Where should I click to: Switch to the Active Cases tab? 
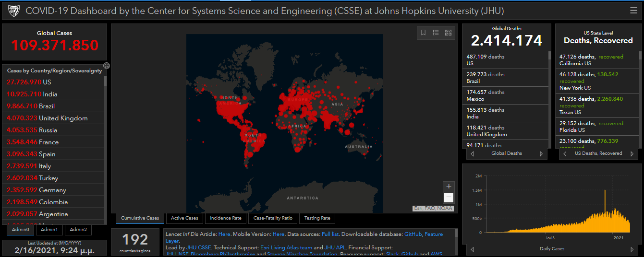(x=184, y=218)
